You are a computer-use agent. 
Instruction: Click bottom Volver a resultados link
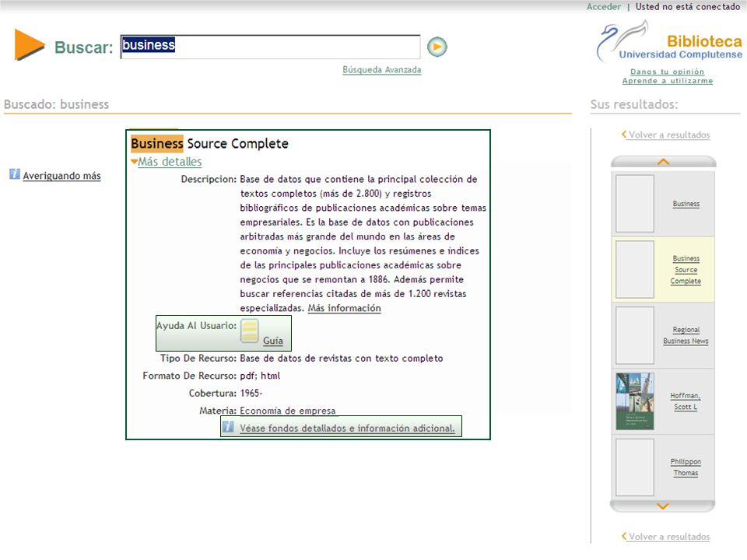click(665, 537)
